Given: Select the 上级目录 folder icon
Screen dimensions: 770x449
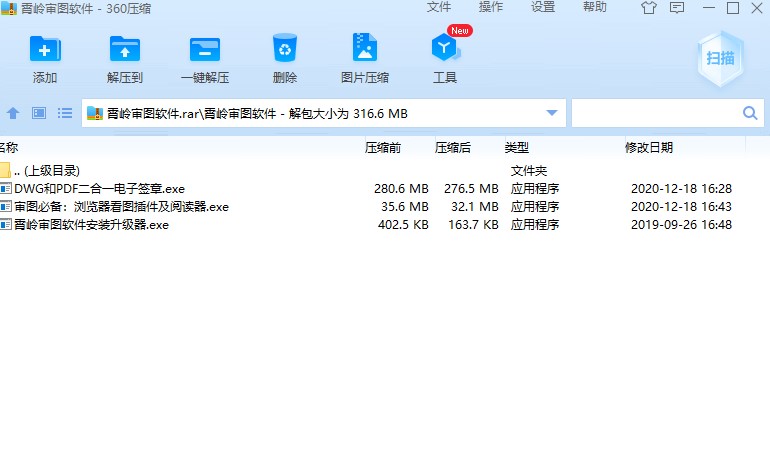Looking at the screenshot, I should (5, 170).
